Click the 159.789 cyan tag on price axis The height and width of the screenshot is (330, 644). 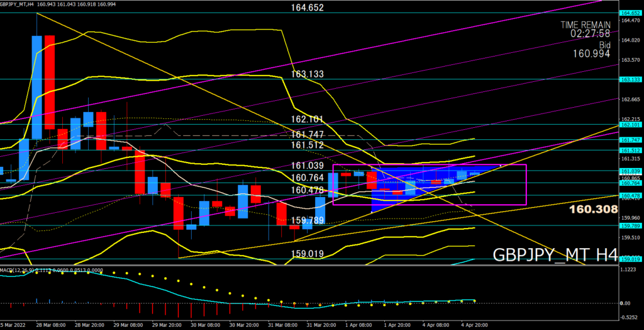tap(630, 225)
